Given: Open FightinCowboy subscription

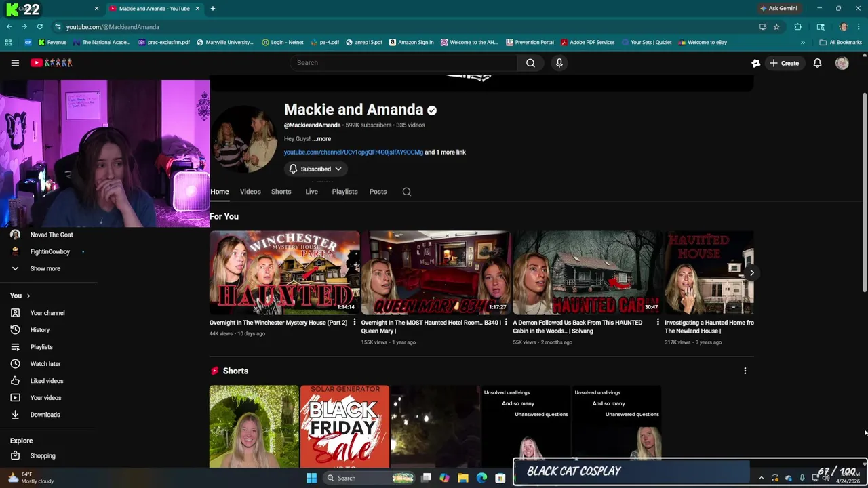Looking at the screenshot, I should pyautogui.click(x=50, y=251).
